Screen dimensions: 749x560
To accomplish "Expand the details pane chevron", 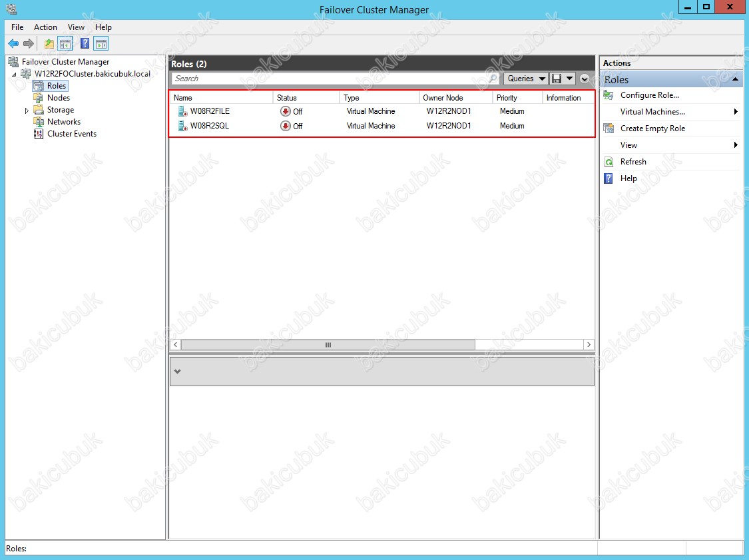I will point(177,372).
